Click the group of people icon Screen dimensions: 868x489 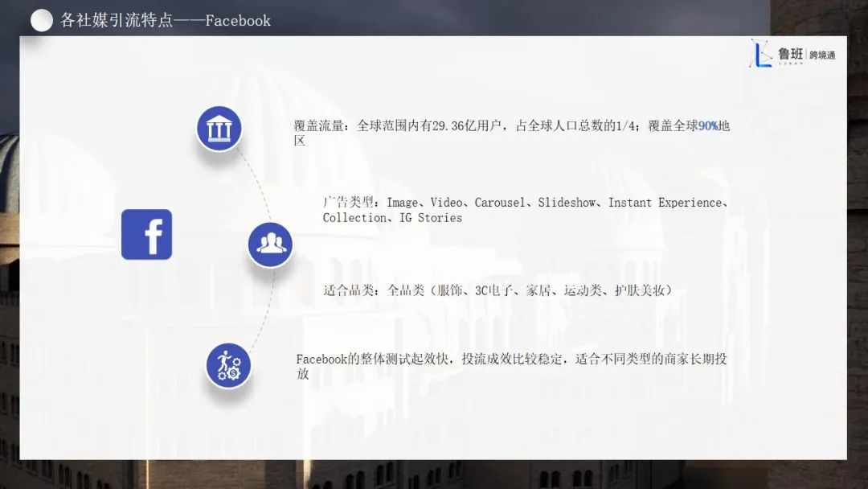pyautogui.click(x=270, y=244)
